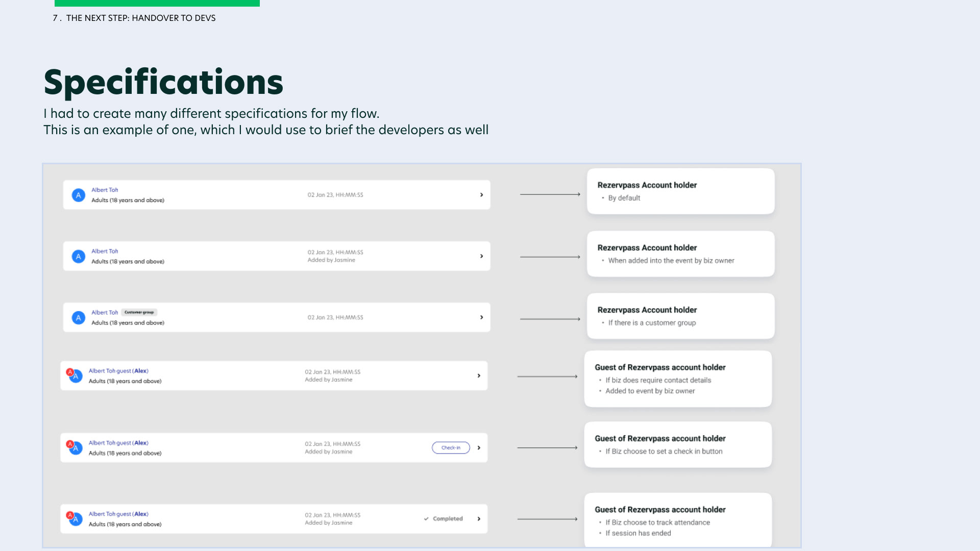Click the avatar in the 'By default' Albert Toh row
This screenshot has height=551, width=980.
(x=78, y=195)
